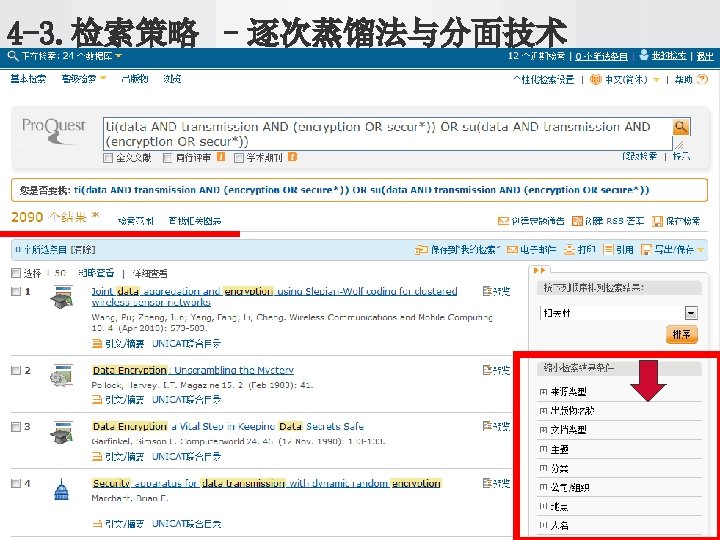This screenshot has width=720, height=540.
Task: Collapse the sidebar with the double-arrow icon
Action: 539,270
